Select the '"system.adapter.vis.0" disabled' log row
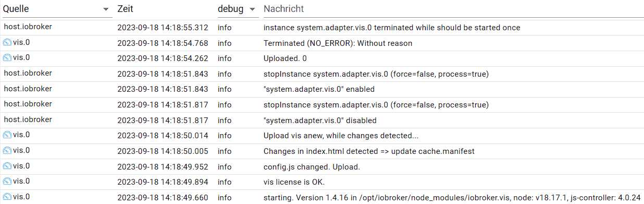The image size is (644, 204). (322, 120)
